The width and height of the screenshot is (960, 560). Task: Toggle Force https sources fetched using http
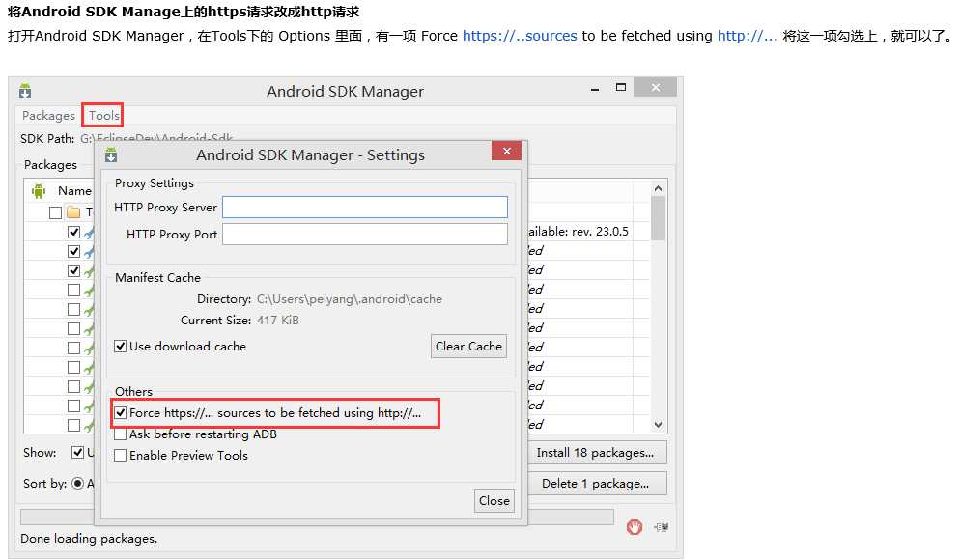tap(121, 413)
